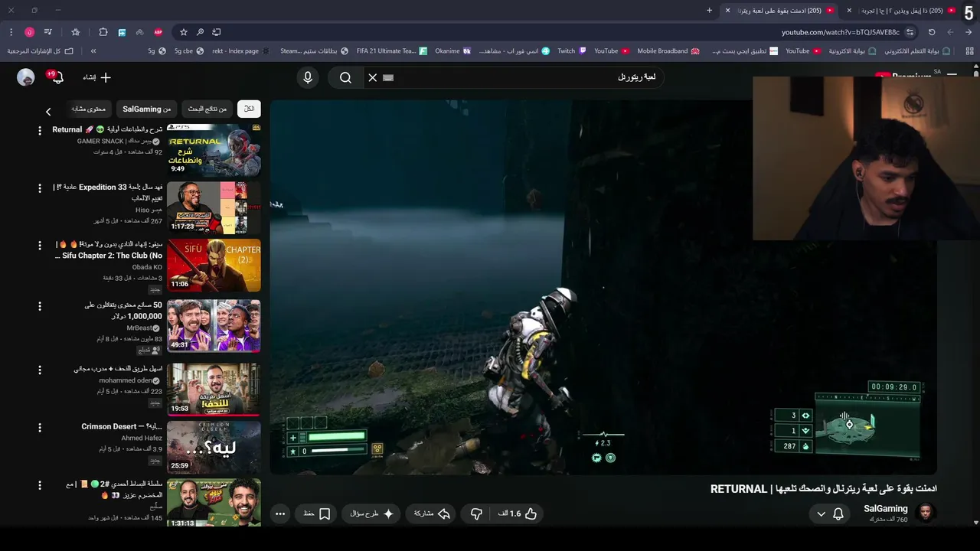Click the Ask question sparkle button
This screenshot has width=980, height=551.
tap(372, 514)
